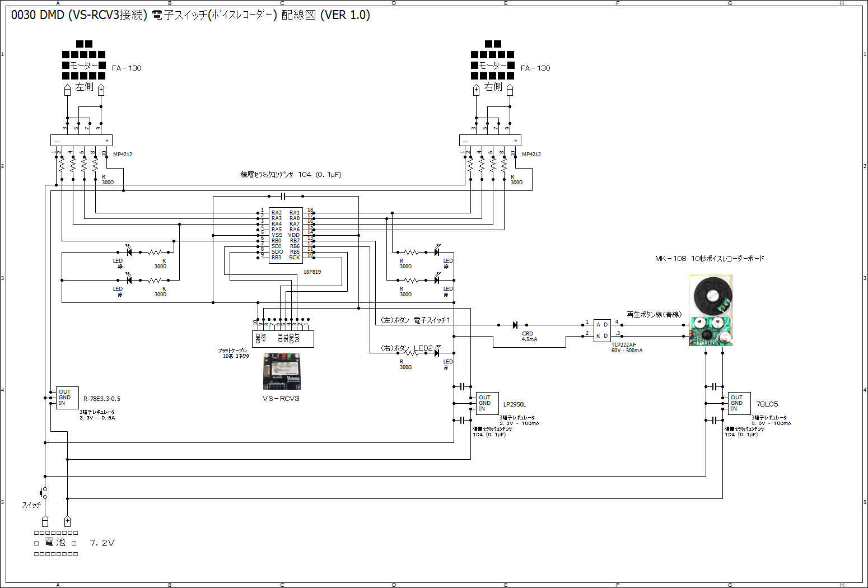Click the VS-RCV3 receiver photo
The width and height of the screenshot is (868, 588).
[282, 371]
